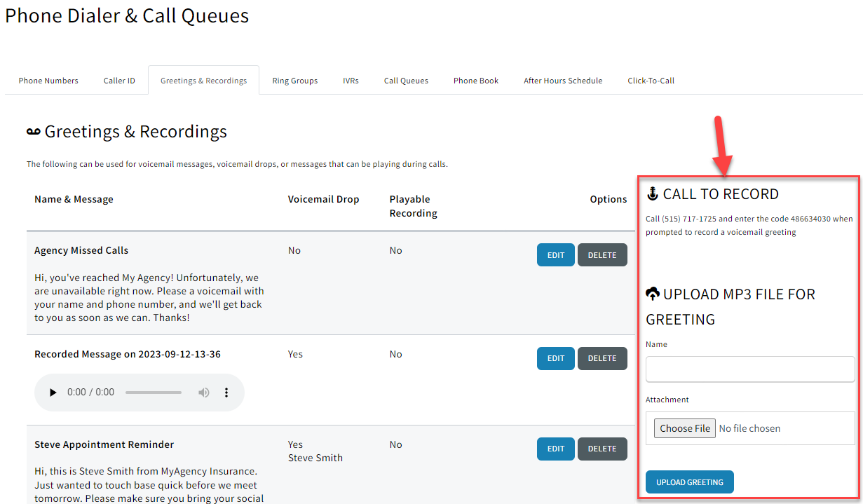Viewport: 863px width, 504px height.
Task: Open the Click-To-Call tab
Action: 651,81
